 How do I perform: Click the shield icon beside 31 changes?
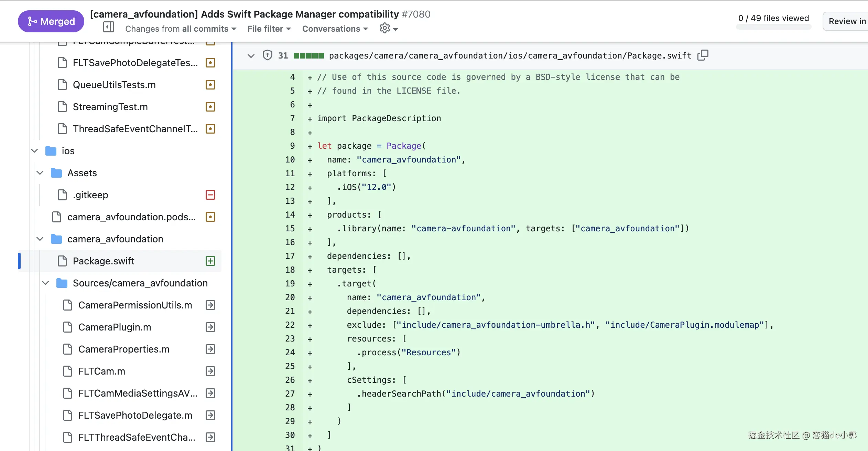tap(267, 55)
